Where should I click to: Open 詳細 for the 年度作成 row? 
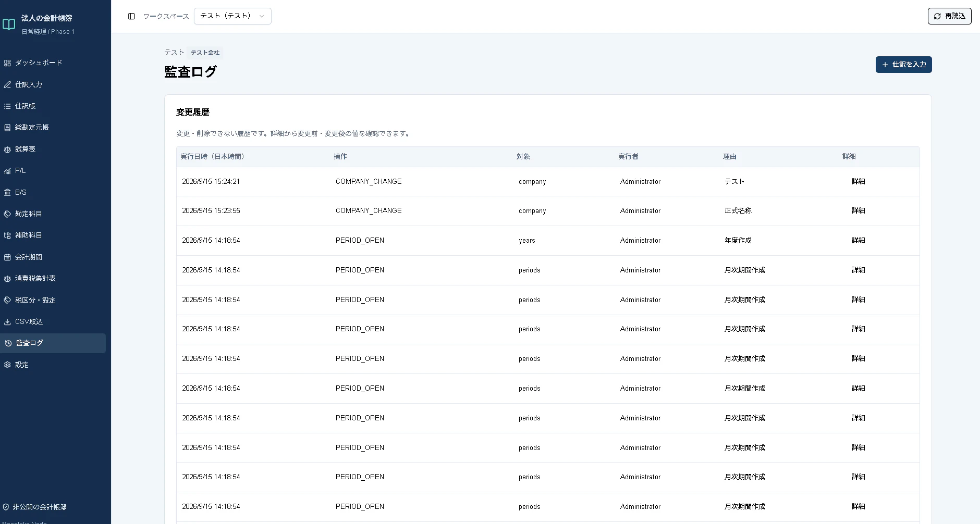[x=858, y=240]
